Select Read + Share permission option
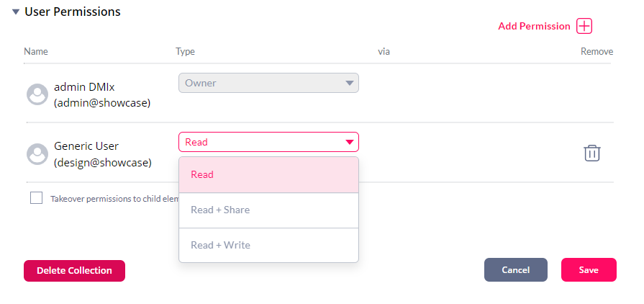 click(x=268, y=210)
